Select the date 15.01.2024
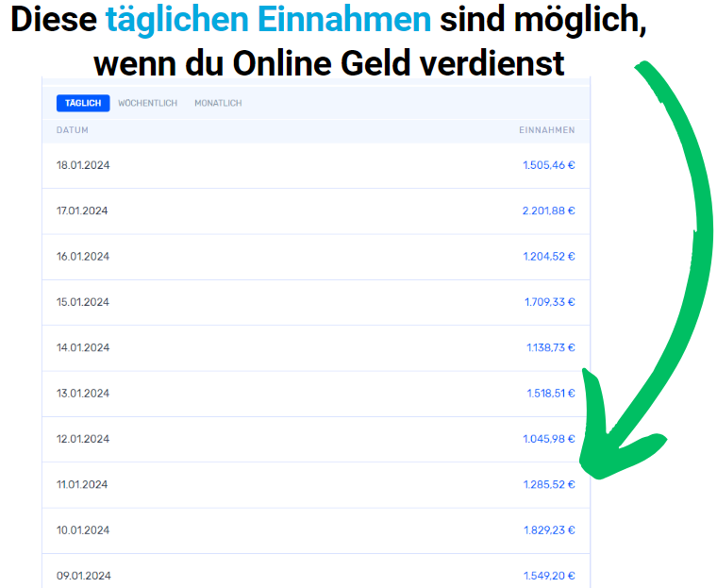 (83, 302)
